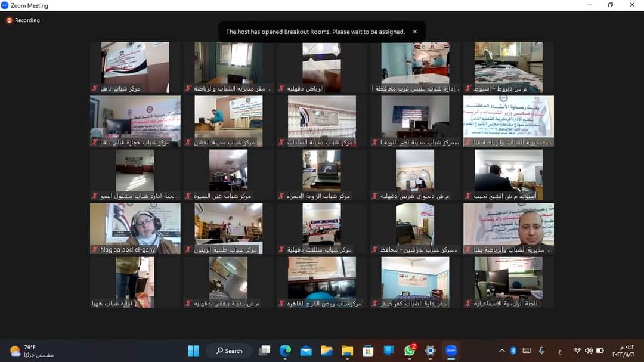Open Task View in the taskbar
The height and width of the screenshot is (362, 644).
[x=264, y=351]
